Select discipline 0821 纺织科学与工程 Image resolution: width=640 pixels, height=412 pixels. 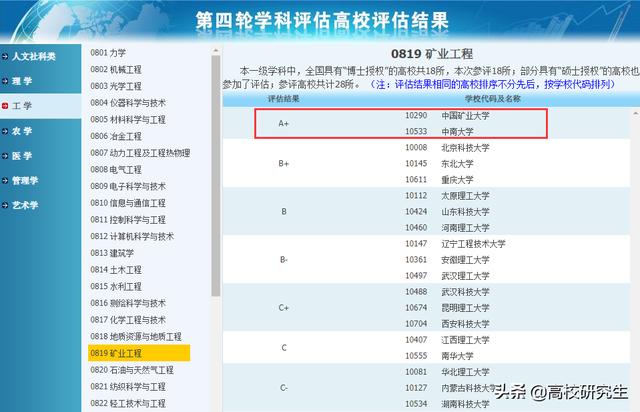(x=128, y=387)
